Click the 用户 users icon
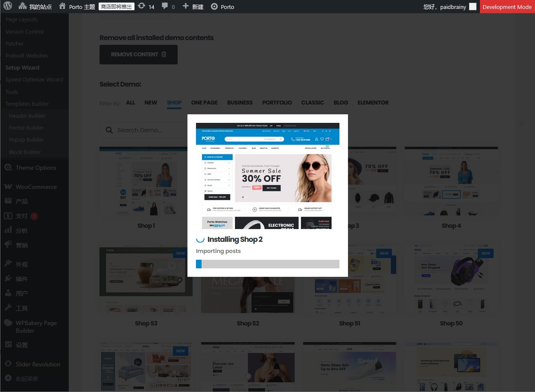The image size is (535, 392). coord(8,293)
